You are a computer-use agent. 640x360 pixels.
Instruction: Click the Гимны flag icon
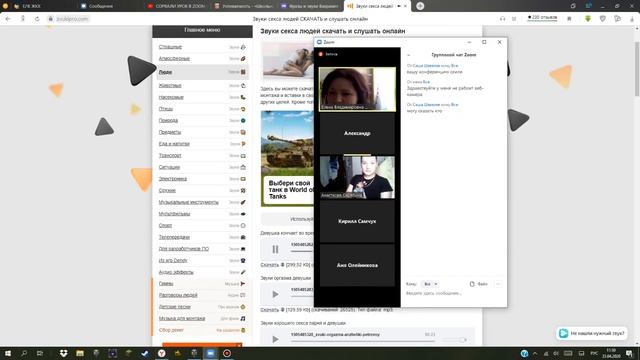243,284
